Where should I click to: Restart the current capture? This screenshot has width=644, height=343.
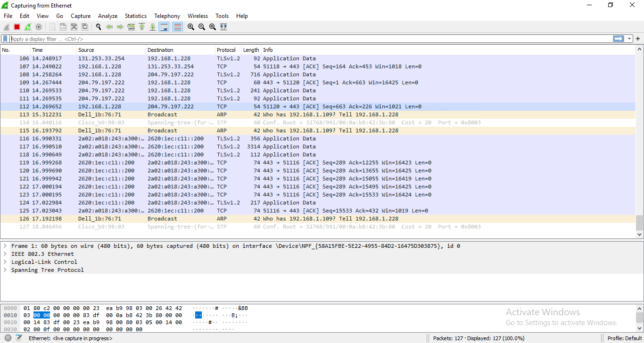click(x=28, y=27)
